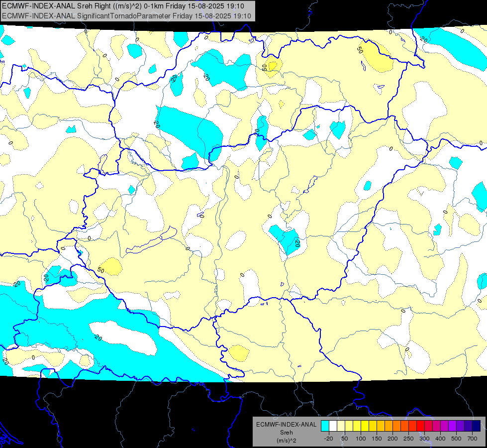Click the indigo swatch left of legend 700
Viewport: 487px width, 448px height.
(x=469, y=426)
